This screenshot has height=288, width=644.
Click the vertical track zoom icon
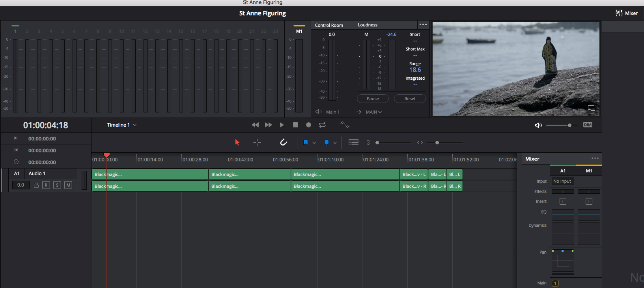(x=368, y=142)
